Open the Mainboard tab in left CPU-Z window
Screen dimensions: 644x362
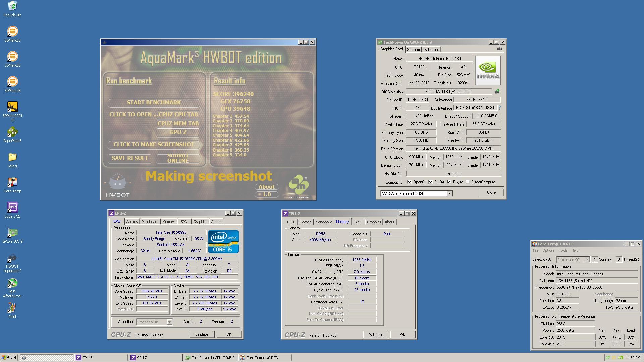pyautogui.click(x=150, y=222)
